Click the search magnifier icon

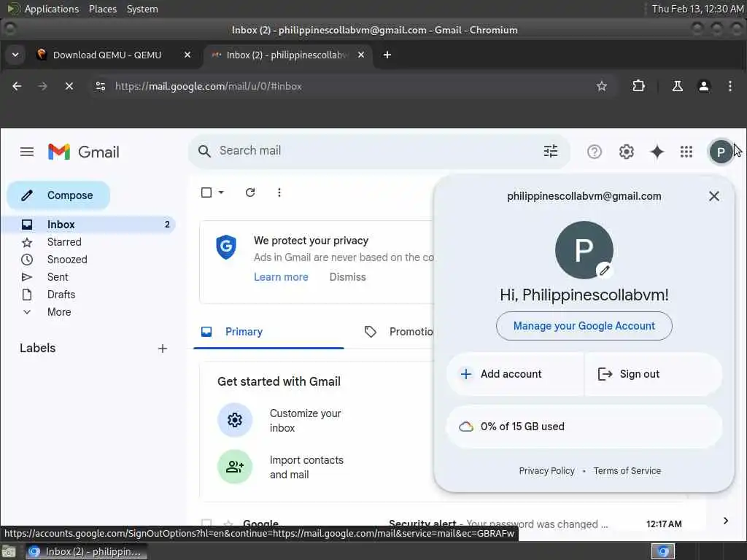tap(204, 151)
